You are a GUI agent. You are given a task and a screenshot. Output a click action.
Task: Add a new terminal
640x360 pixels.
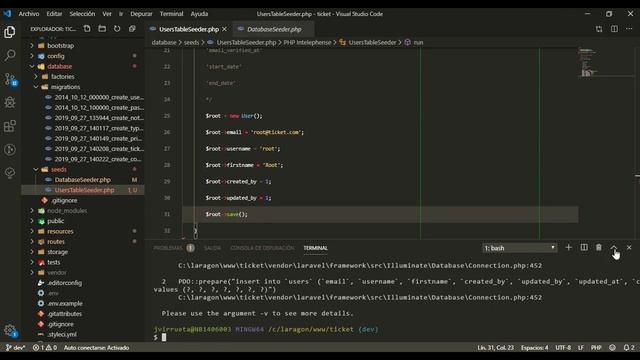[568, 247]
